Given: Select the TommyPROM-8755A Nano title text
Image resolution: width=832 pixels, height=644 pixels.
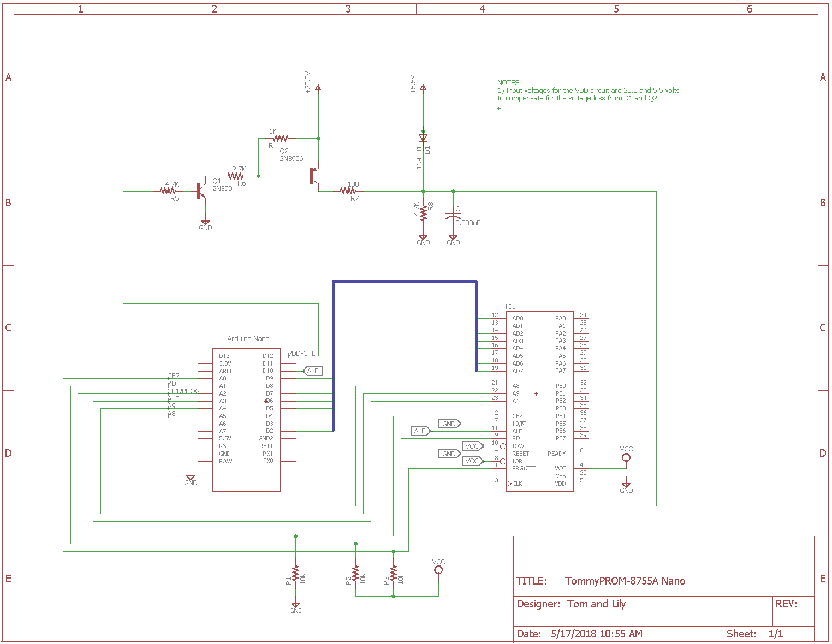Looking at the screenshot, I should (625, 581).
